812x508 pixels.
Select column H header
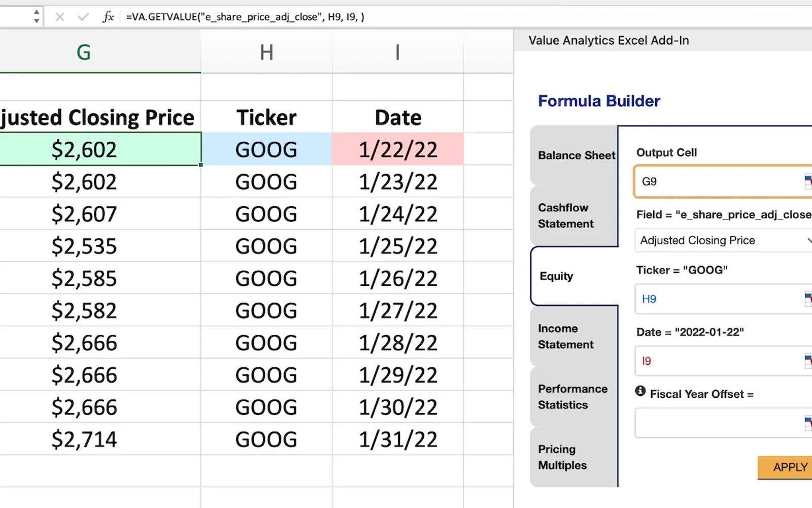tap(266, 52)
